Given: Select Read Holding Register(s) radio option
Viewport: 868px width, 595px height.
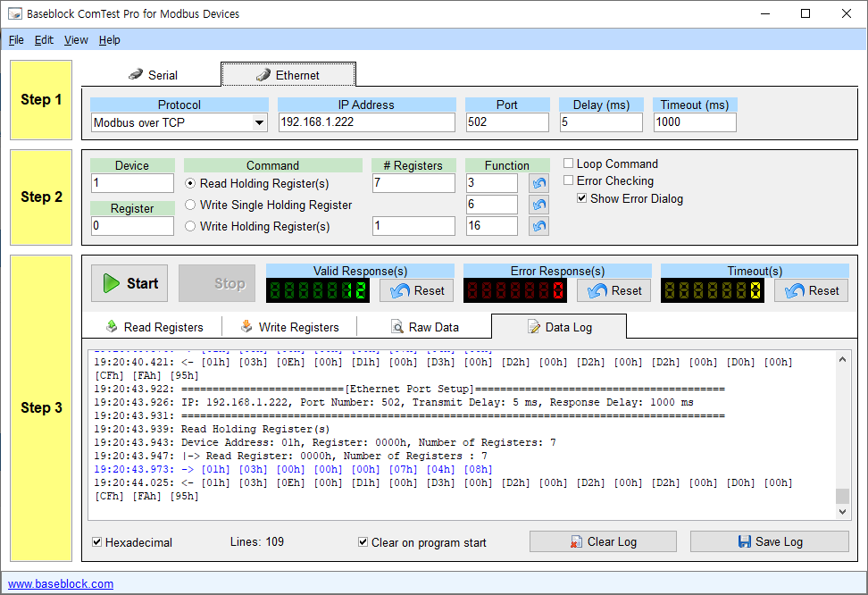Looking at the screenshot, I should point(190,183).
